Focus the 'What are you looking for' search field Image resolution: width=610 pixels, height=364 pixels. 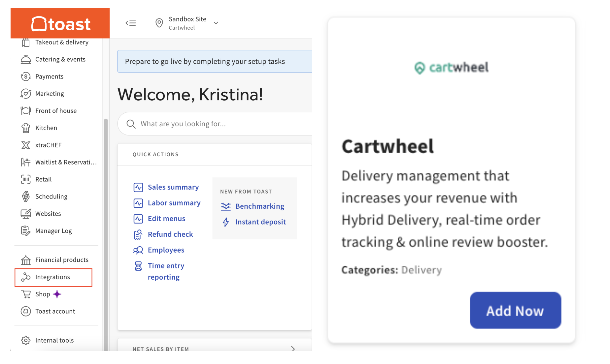(x=215, y=124)
